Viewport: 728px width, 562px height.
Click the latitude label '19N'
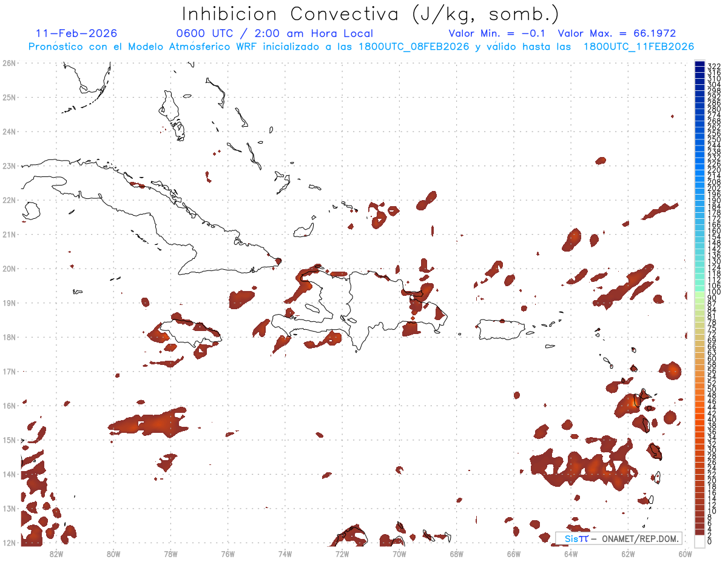pyautogui.click(x=9, y=303)
